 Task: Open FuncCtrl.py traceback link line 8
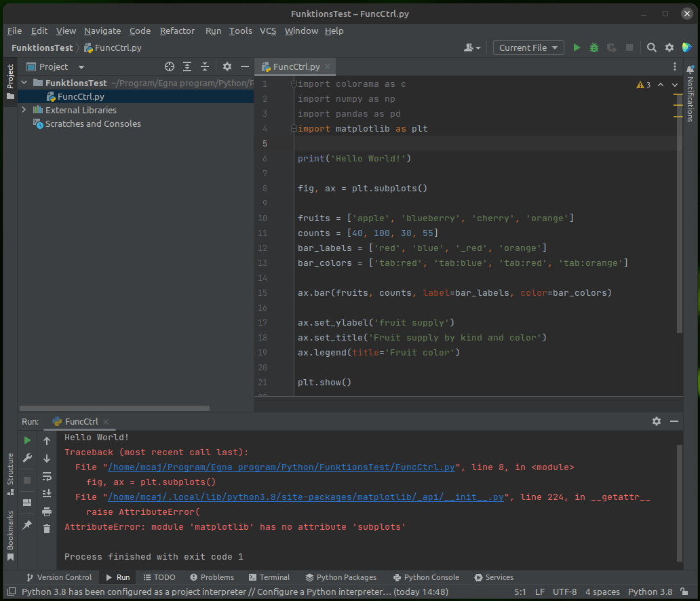point(281,467)
